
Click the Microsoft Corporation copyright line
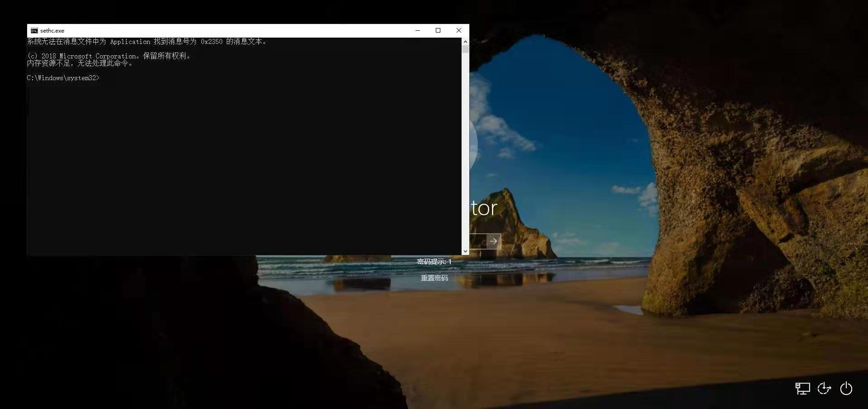109,56
